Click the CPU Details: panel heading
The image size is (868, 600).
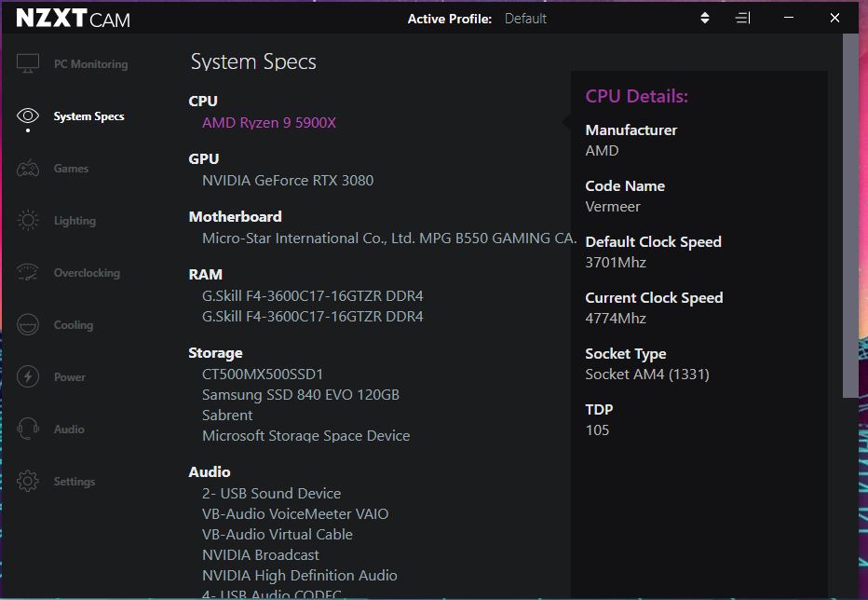[x=637, y=96]
